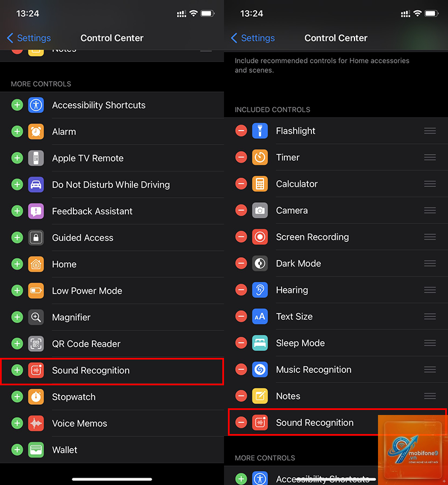448x485 pixels.
Task: Tap the Text Size label
Action: point(294,316)
